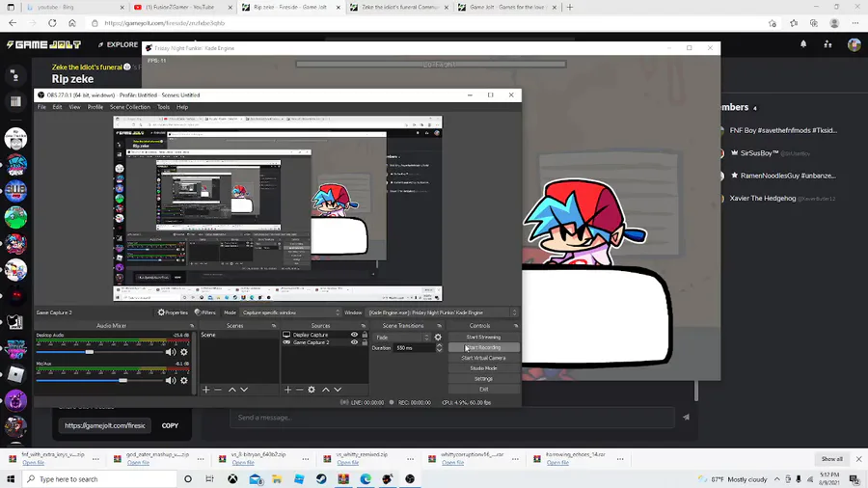Pop out the Controls dock
Viewport: 868px width, 488px height.
[515, 326]
